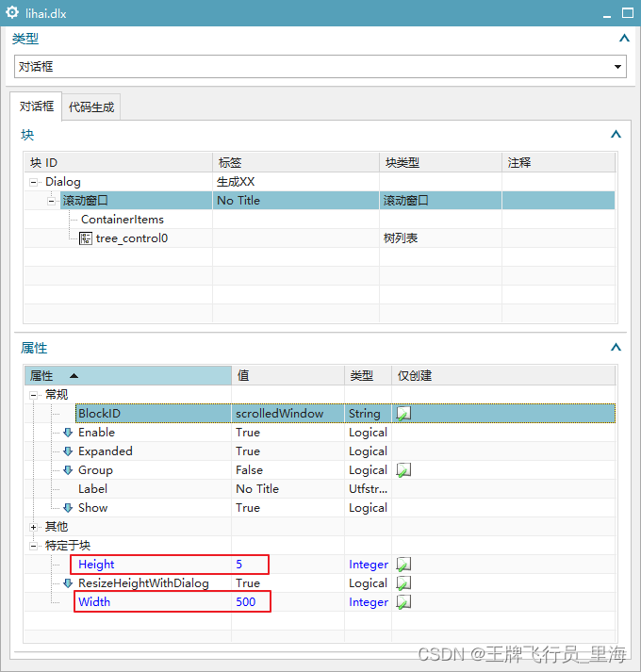Click the No Title cell of 滚动窗口 block row
This screenshot has height=672, width=641.
coord(296,201)
